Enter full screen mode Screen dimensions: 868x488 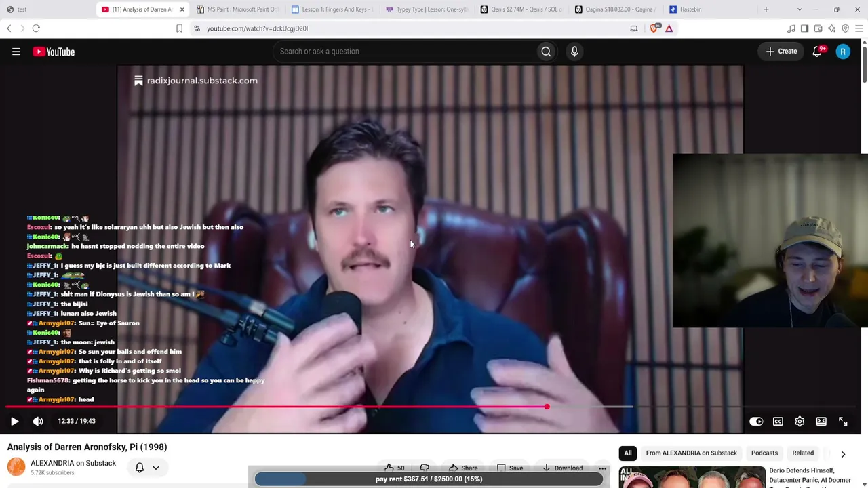pyautogui.click(x=843, y=422)
